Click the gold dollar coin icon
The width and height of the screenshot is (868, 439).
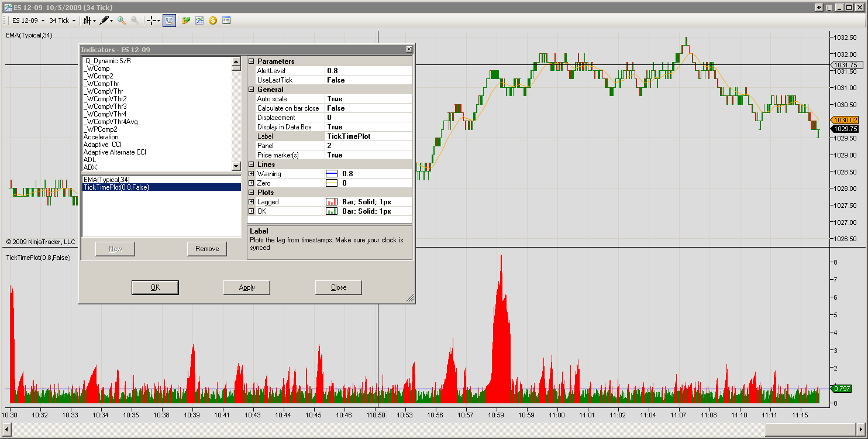pos(213,20)
